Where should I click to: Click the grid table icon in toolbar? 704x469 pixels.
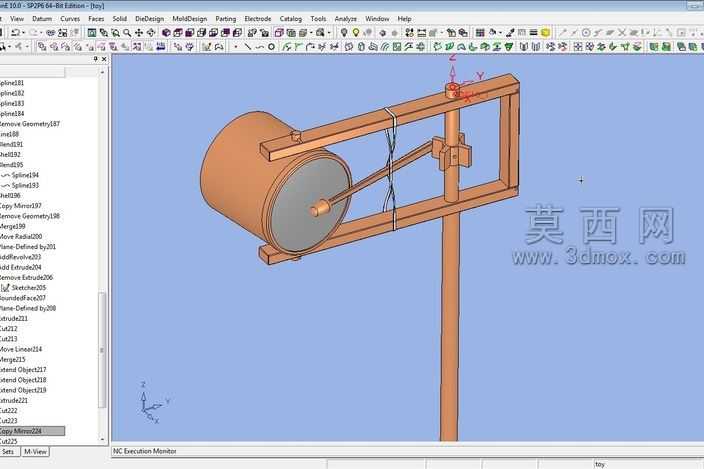(480, 33)
